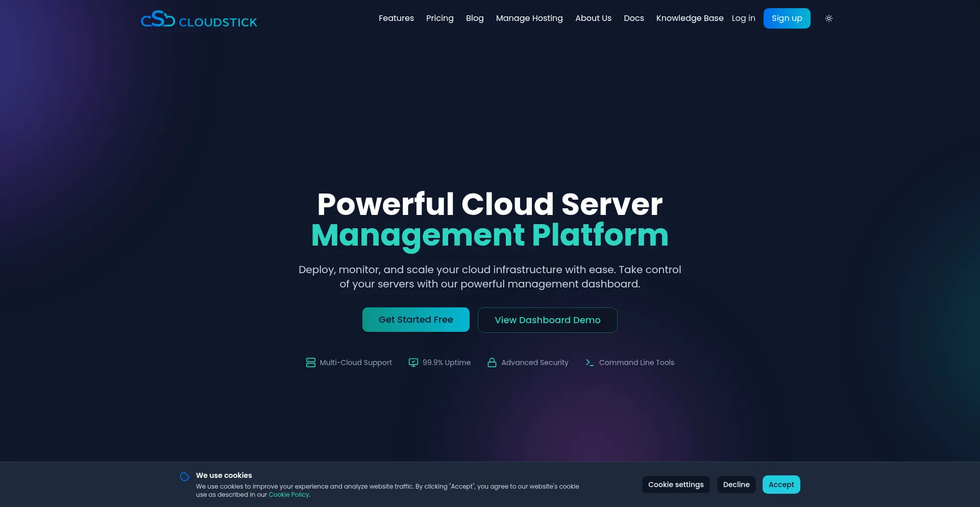Click the Advanced Security lock icon

click(x=492, y=363)
